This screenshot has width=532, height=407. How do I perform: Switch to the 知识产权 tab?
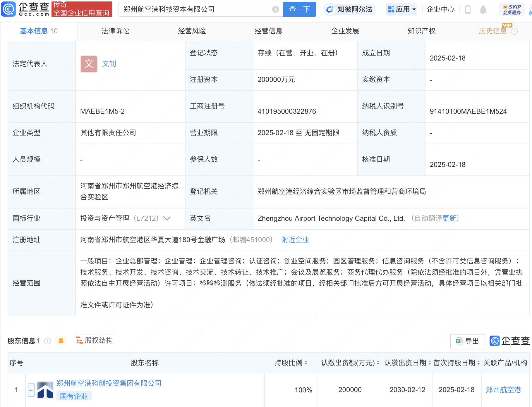tap(421, 31)
